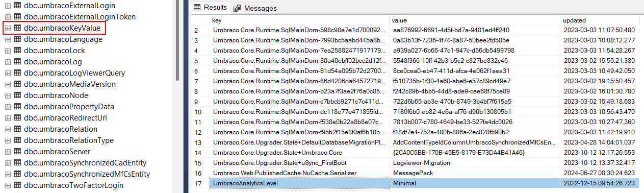
Task: Click table icon of dbo.umbracoExternalLogin
Action: click(x=17, y=6)
